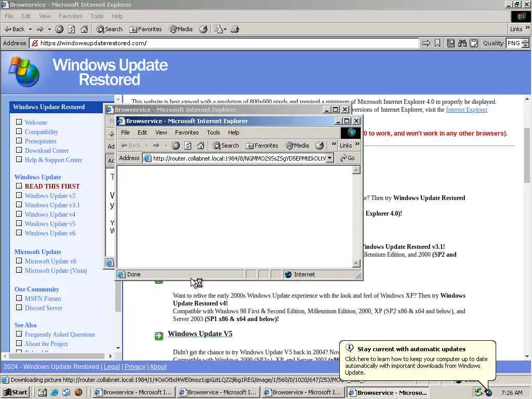This screenshot has width=532, height=399.
Task: Check the Frequently Asked Questions box
Action: pyautogui.click(x=19, y=334)
